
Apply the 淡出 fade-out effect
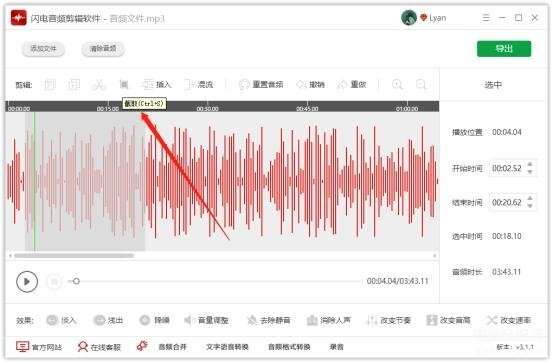point(108,320)
